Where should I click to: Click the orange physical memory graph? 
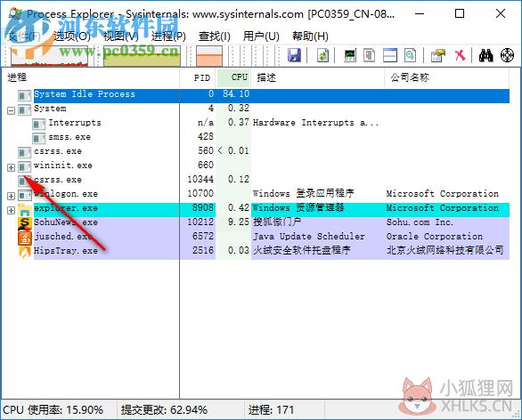[209, 56]
